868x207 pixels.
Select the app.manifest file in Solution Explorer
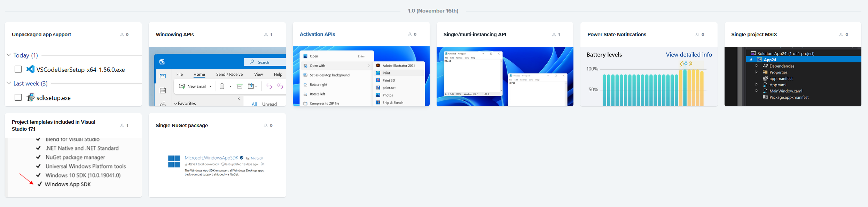[x=781, y=78]
